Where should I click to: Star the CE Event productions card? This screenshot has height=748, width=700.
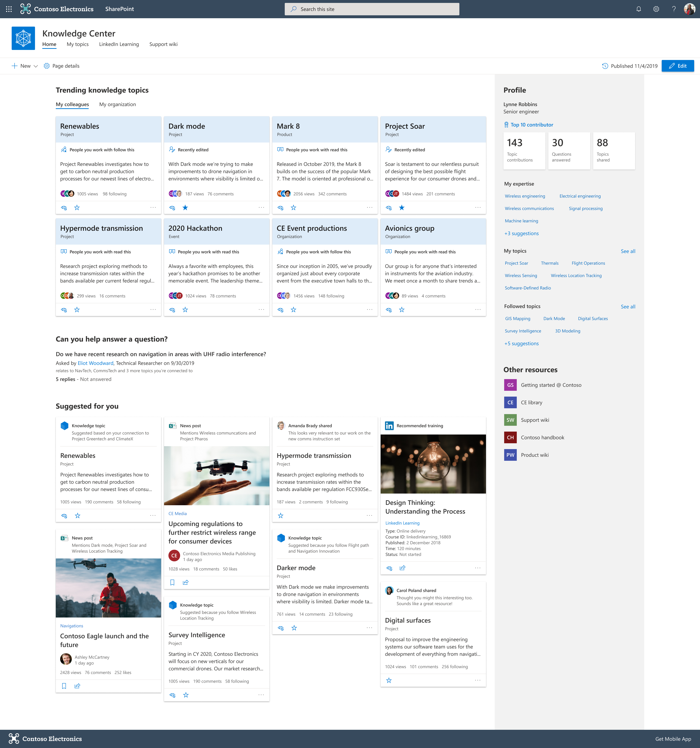point(293,310)
